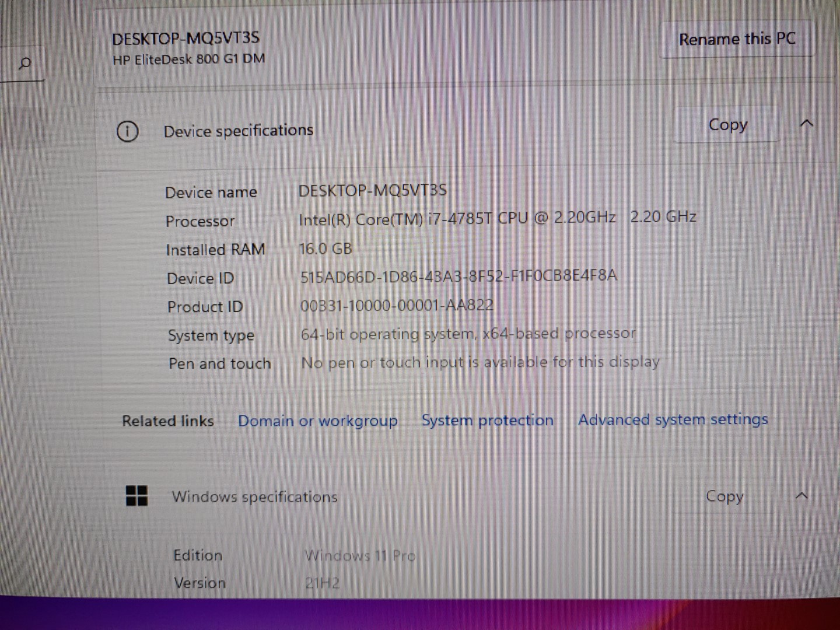Click the Device specifications info icon
Viewport: 840px width, 630px height.
[127, 131]
